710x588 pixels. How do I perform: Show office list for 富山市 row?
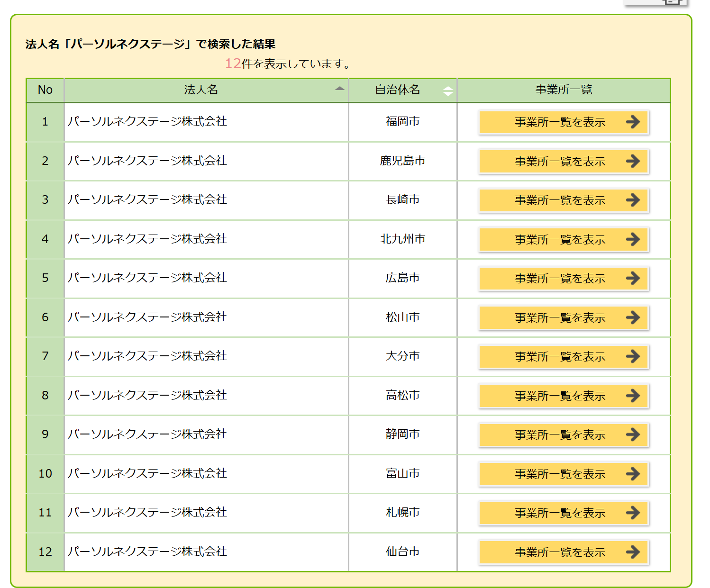564,474
